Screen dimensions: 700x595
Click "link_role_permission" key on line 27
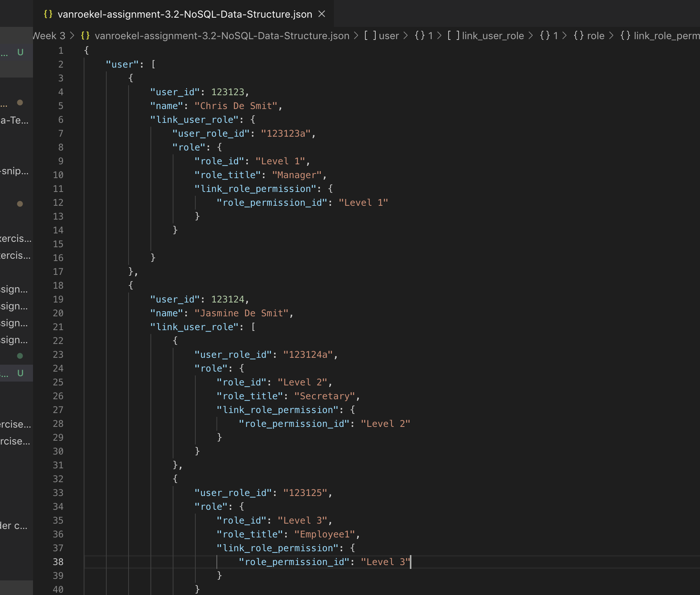point(277,410)
